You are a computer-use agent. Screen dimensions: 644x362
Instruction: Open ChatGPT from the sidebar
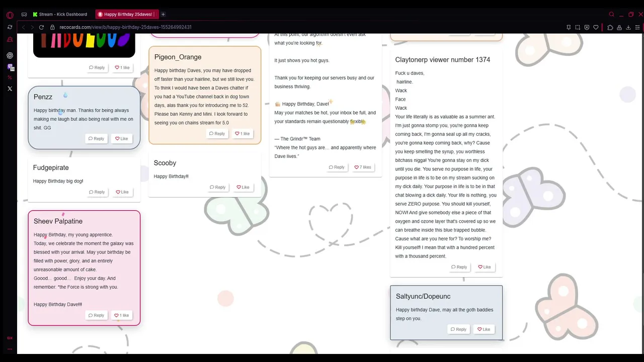point(10,55)
